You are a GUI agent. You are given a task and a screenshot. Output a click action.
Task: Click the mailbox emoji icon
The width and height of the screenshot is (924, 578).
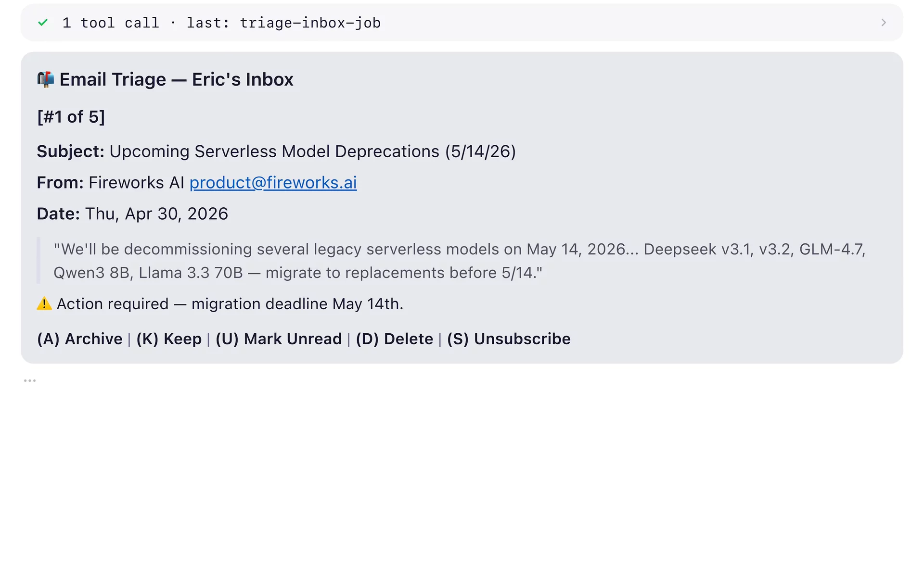pos(45,79)
